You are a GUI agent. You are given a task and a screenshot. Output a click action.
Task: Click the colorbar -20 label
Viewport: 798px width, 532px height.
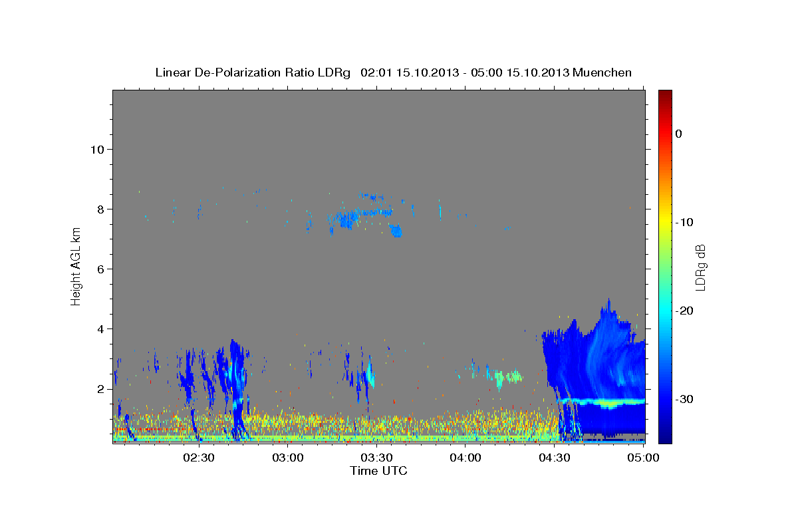click(x=684, y=311)
